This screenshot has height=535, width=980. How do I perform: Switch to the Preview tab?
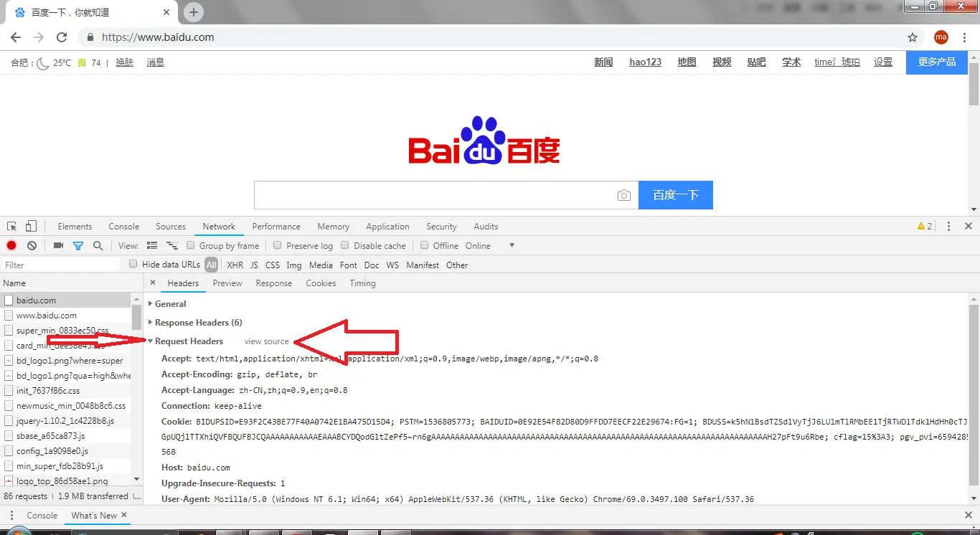click(x=227, y=283)
